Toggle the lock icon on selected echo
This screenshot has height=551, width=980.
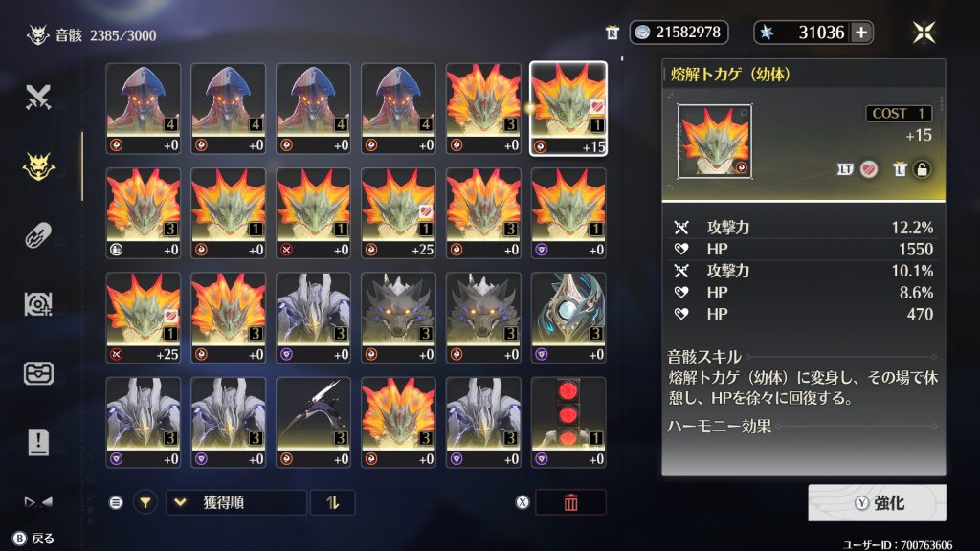pos(922,169)
